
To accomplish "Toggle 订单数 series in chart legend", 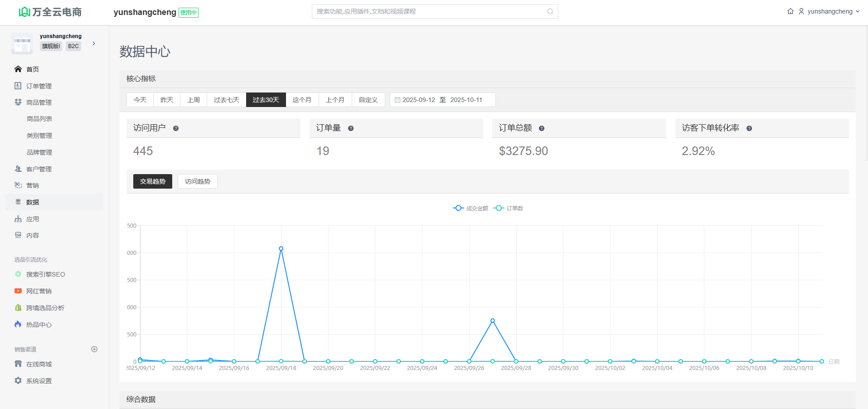I will pos(509,208).
